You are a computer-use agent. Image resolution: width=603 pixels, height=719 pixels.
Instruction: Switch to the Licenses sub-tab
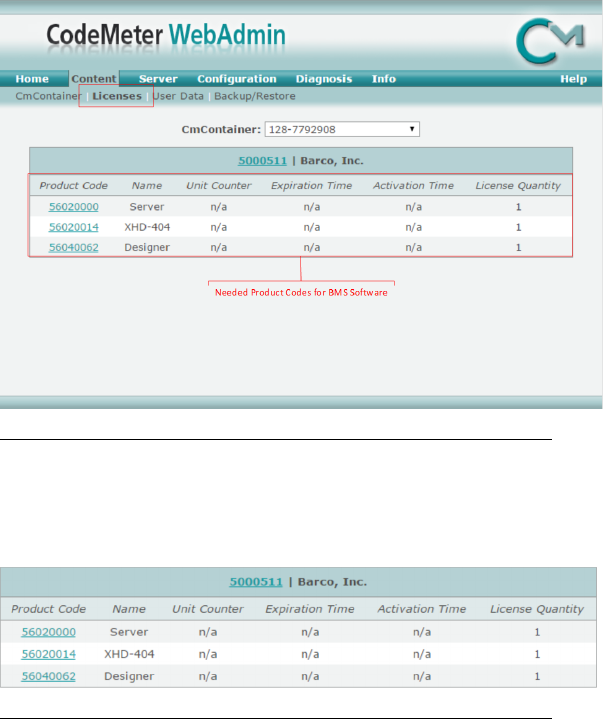(x=116, y=96)
